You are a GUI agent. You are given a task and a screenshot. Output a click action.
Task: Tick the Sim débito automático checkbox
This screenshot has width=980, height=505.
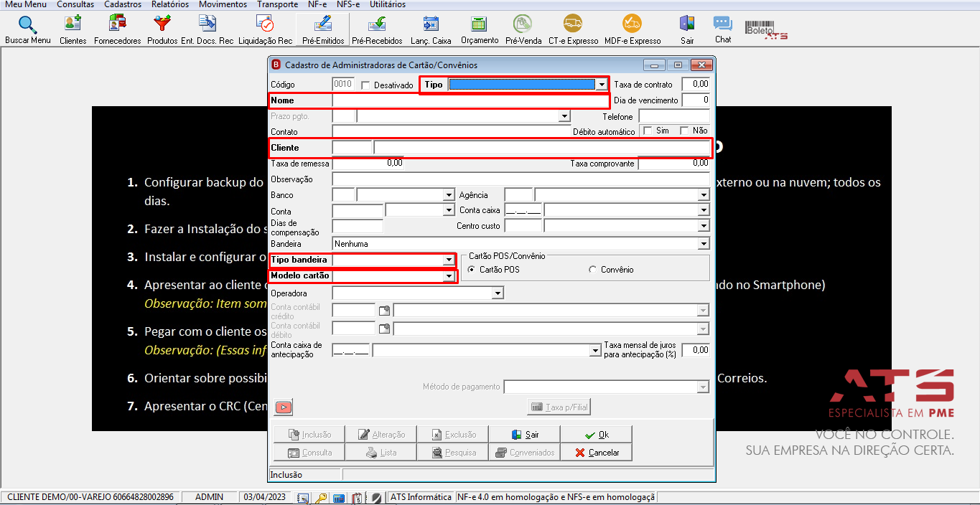pos(648,131)
